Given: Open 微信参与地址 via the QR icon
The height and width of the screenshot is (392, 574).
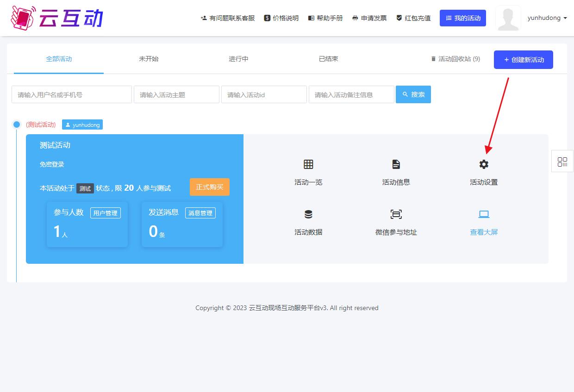Looking at the screenshot, I should tap(396, 214).
